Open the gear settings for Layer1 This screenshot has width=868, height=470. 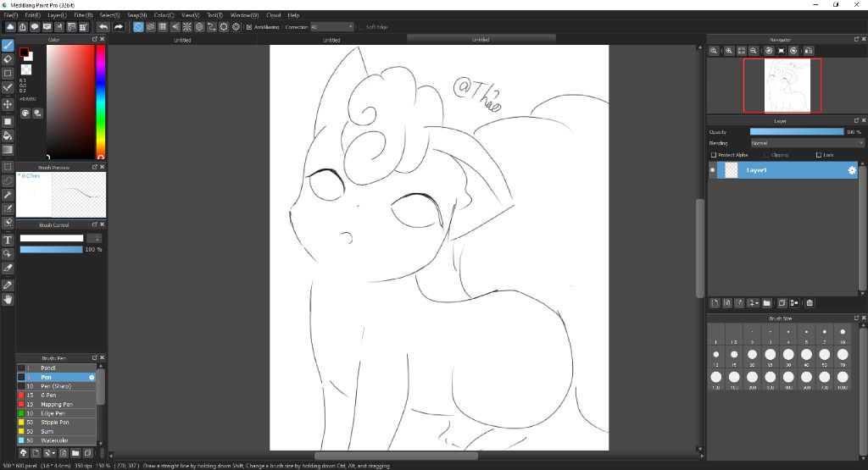tap(851, 170)
